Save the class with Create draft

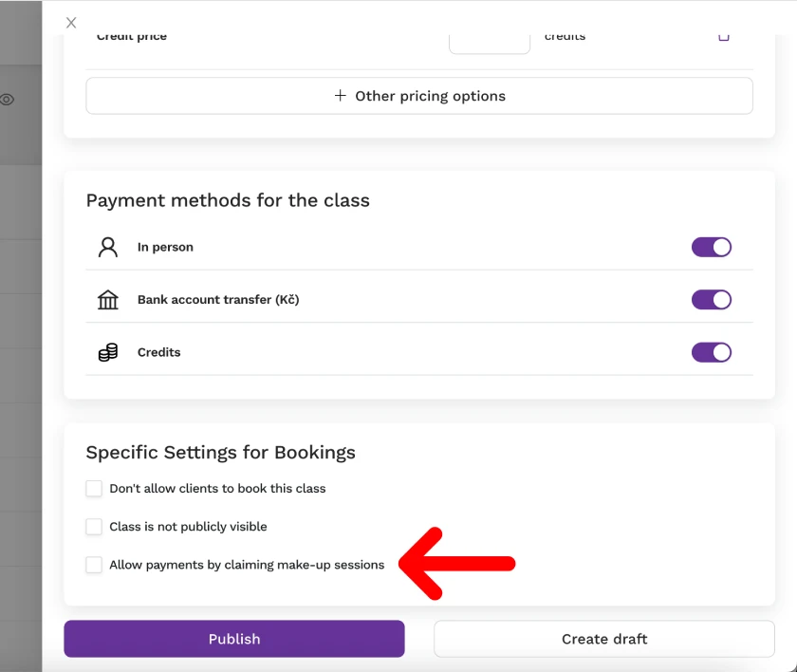pos(604,639)
